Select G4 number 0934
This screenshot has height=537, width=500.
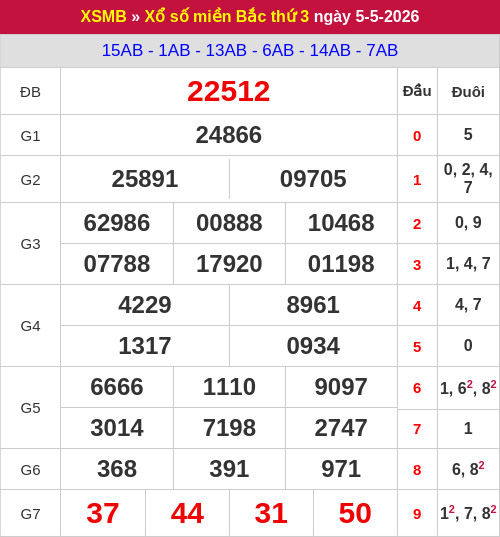[x=313, y=346]
